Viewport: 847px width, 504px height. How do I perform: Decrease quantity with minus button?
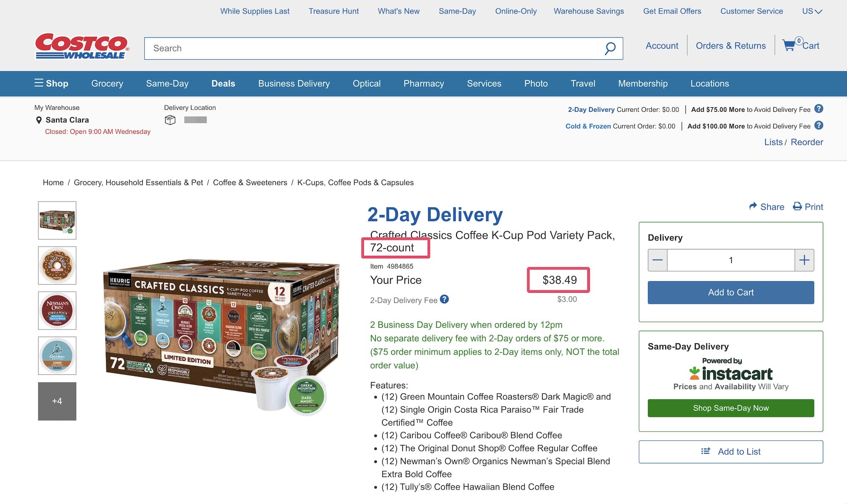coord(658,260)
